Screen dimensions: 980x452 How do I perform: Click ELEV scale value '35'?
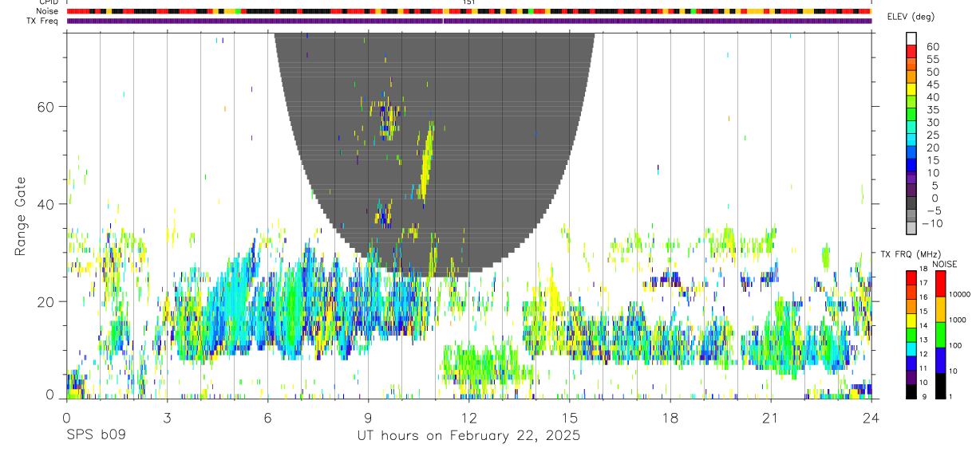[x=934, y=110]
